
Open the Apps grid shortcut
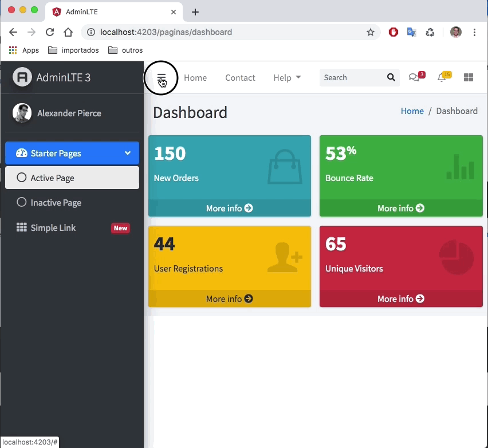[x=24, y=50]
